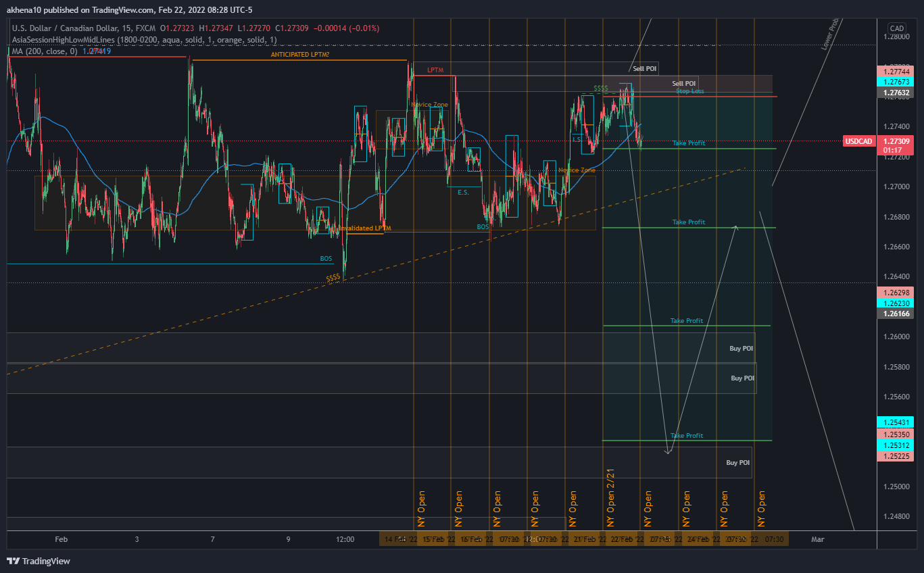Click the orange $$$$ label by the dashed trendline
This screenshot has height=573, width=924.
(333, 278)
